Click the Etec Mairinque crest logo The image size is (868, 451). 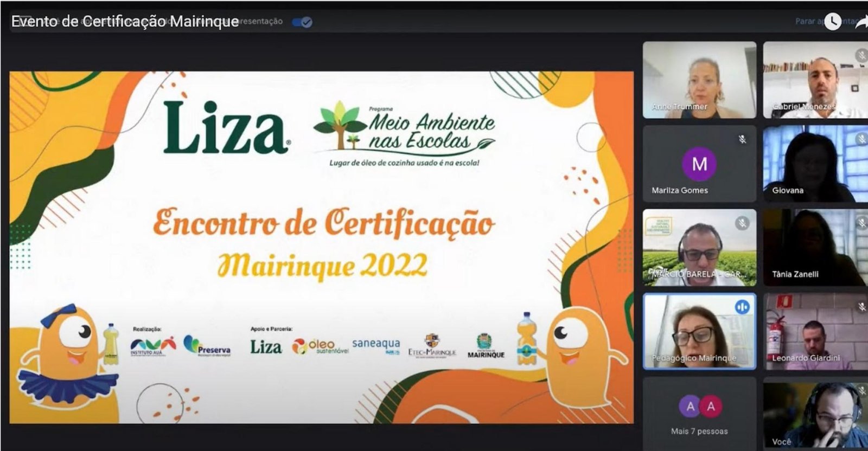[x=432, y=345]
